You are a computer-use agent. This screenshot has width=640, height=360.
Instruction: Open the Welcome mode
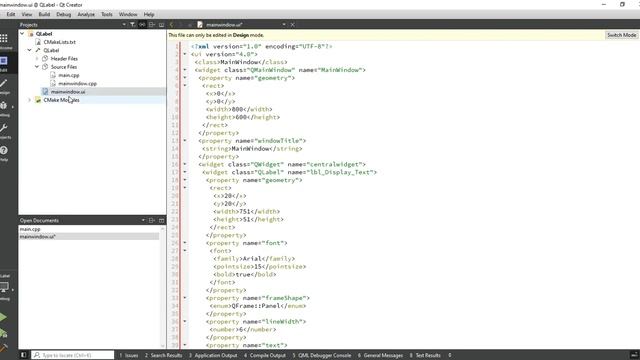[4, 39]
